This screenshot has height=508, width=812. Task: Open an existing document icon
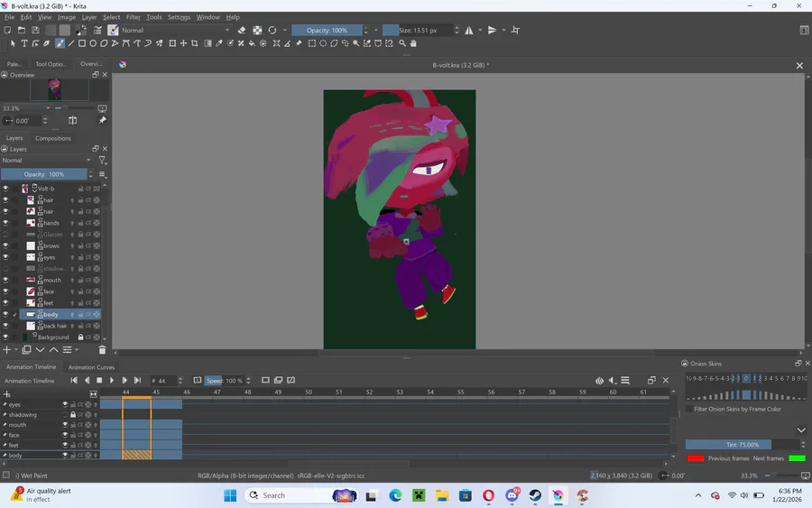tap(22, 30)
